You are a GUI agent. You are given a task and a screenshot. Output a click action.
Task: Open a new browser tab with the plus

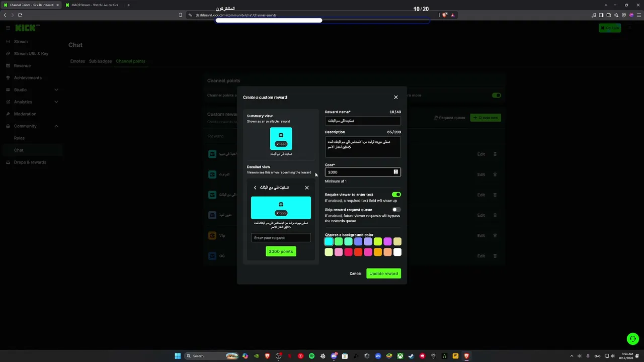128,5
